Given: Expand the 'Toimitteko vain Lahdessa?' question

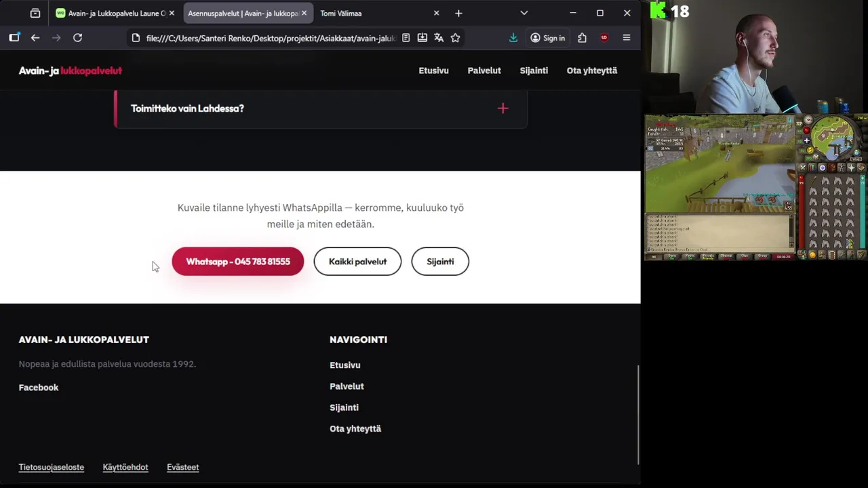Looking at the screenshot, I should click(x=321, y=108).
